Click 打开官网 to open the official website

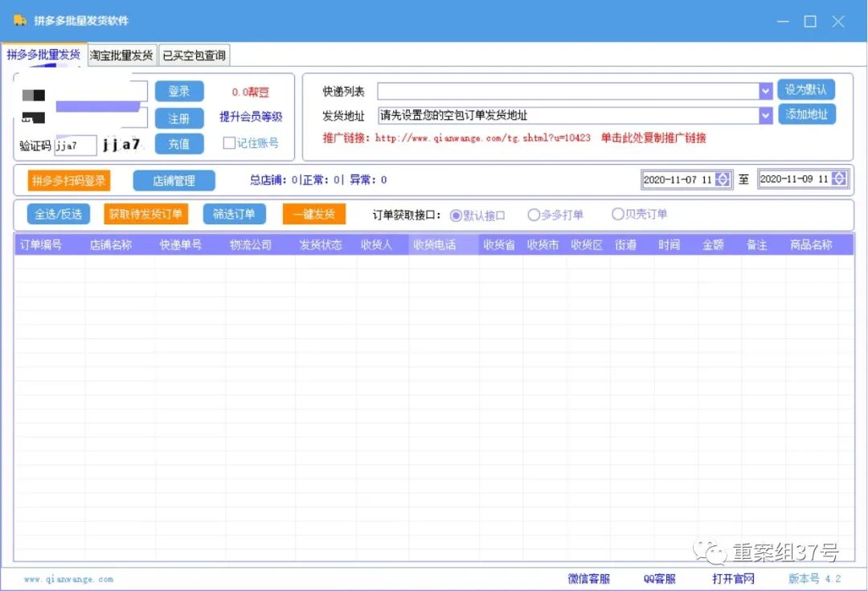click(x=732, y=578)
